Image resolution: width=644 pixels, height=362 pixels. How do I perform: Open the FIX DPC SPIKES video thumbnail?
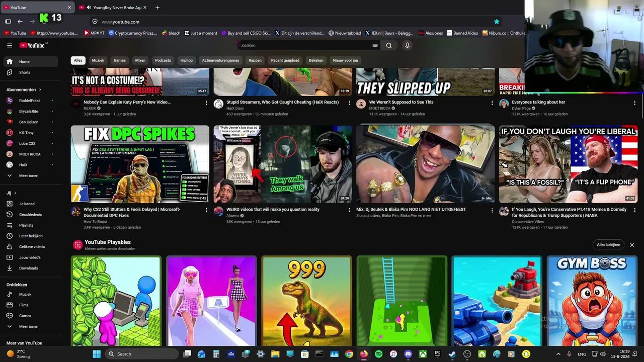(x=140, y=164)
